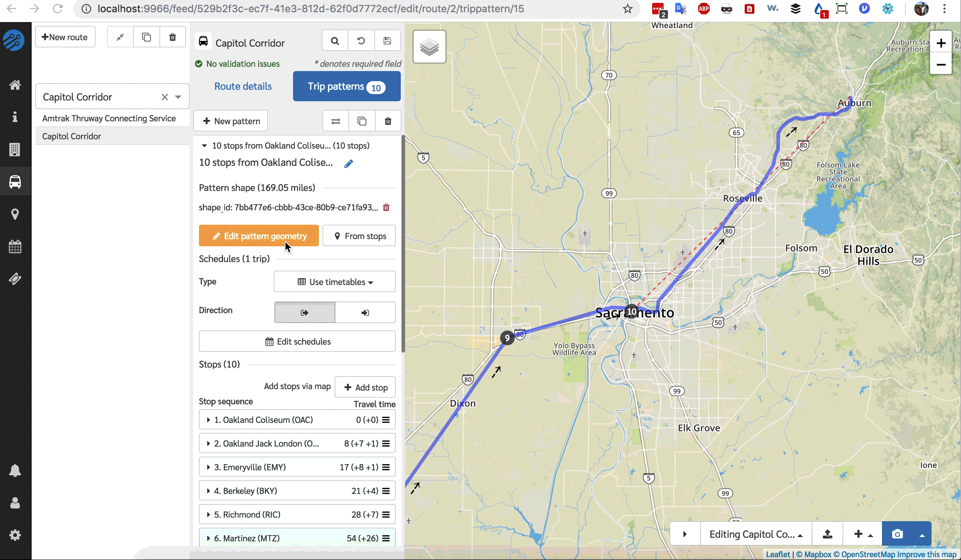The image size is (961, 560).
Task: Open the Trip patterns tab
Action: (x=346, y=87)
